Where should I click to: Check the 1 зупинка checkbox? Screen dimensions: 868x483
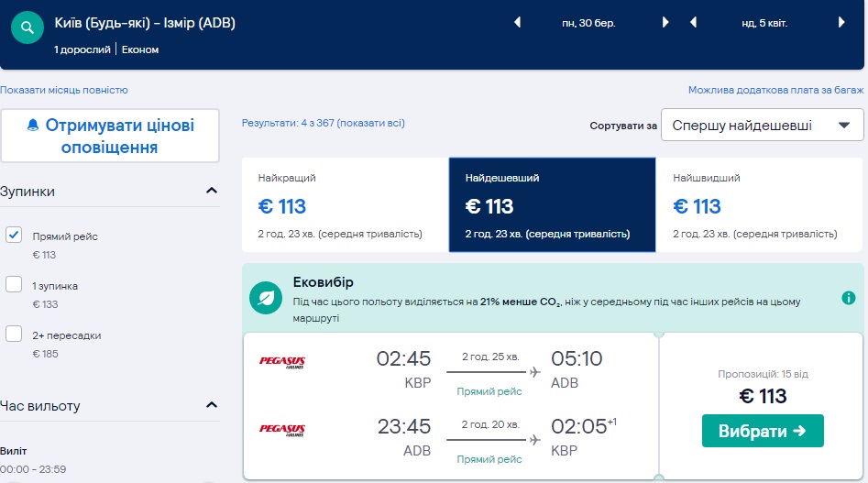(14, 285)
